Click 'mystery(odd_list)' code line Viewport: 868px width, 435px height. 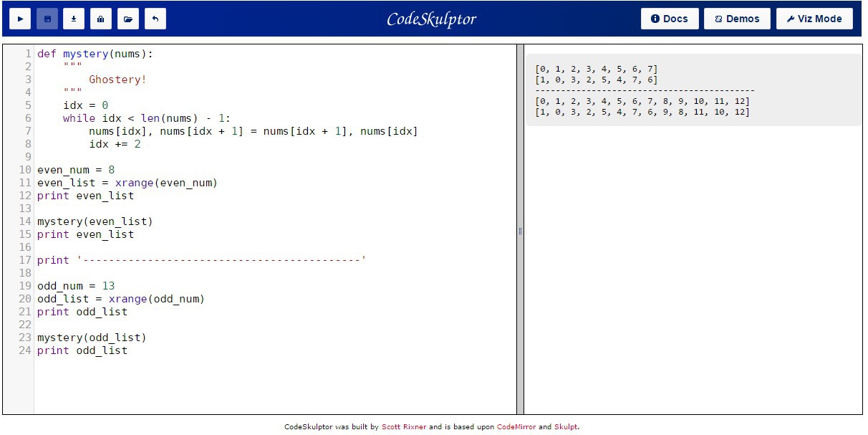[x=92, y=338]
